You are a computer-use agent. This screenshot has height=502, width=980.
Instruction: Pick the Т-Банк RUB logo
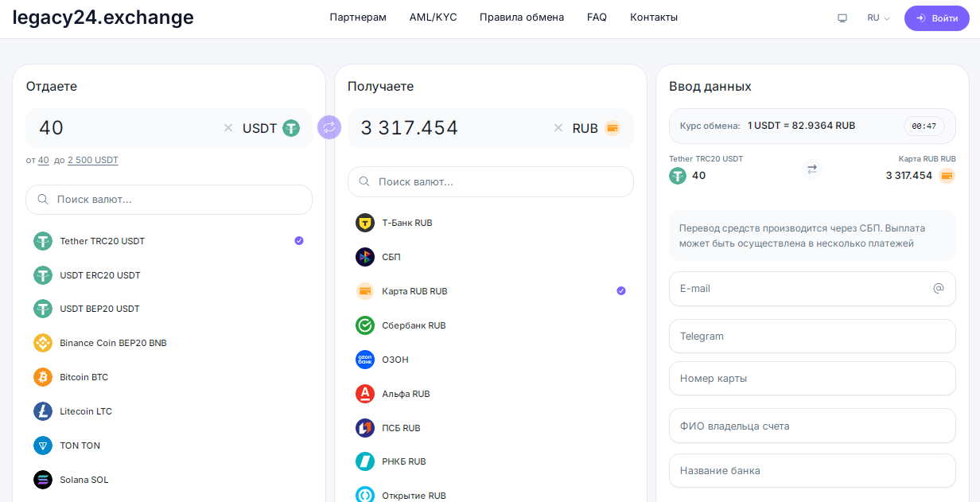(x=365, y=223)
